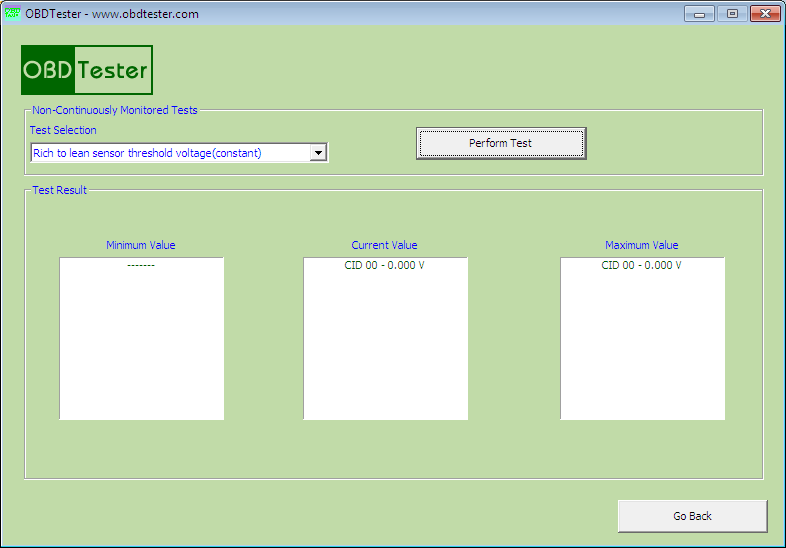Click the Minimum Value label
The height and width of the screenshot is (548, 786).
point(140,245)
